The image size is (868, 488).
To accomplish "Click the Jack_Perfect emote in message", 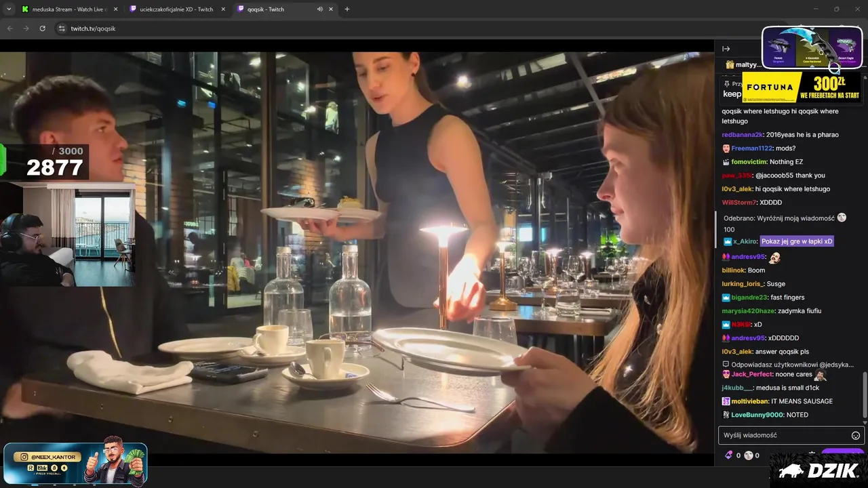I will tap(820, 375).
